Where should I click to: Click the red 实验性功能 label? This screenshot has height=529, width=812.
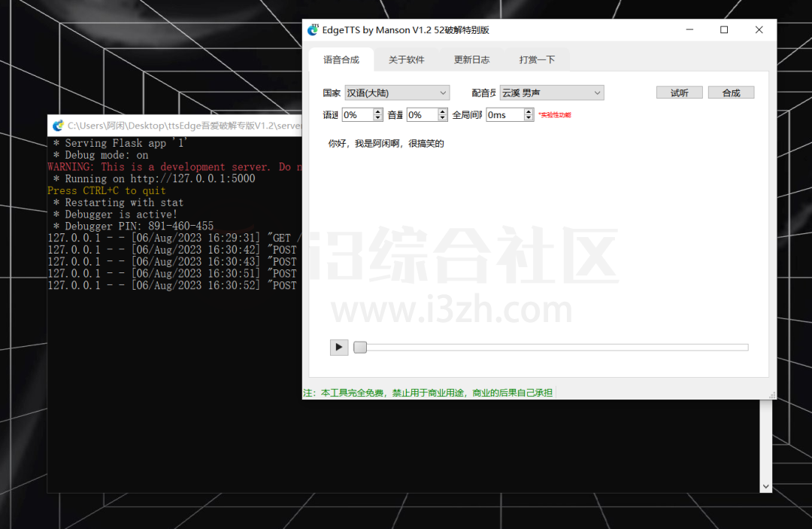click(555, 115)
